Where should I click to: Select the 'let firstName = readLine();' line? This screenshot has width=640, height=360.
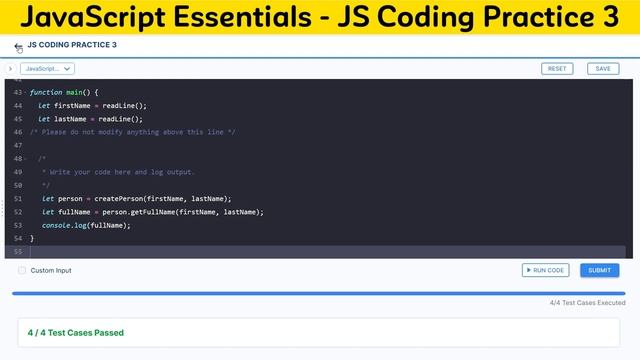point(92,106)
